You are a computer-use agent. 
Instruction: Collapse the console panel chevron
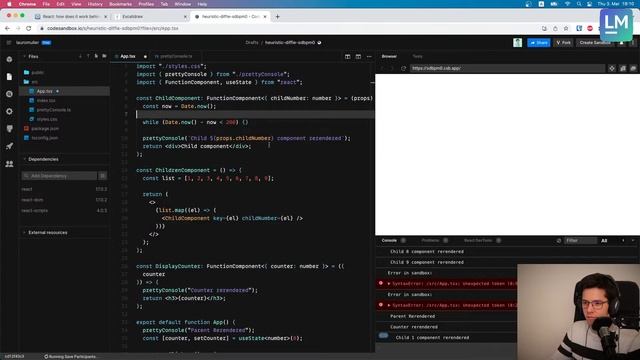coord(633,241)
